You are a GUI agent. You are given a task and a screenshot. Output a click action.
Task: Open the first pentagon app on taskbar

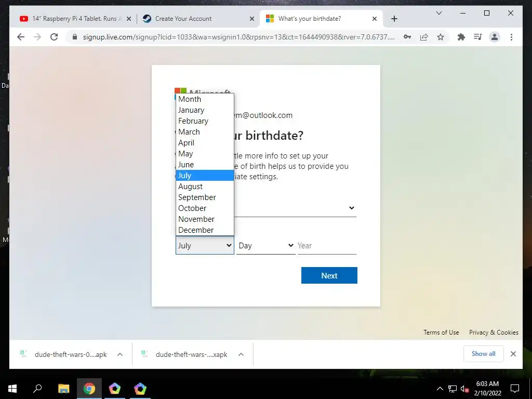click(115, 388)
